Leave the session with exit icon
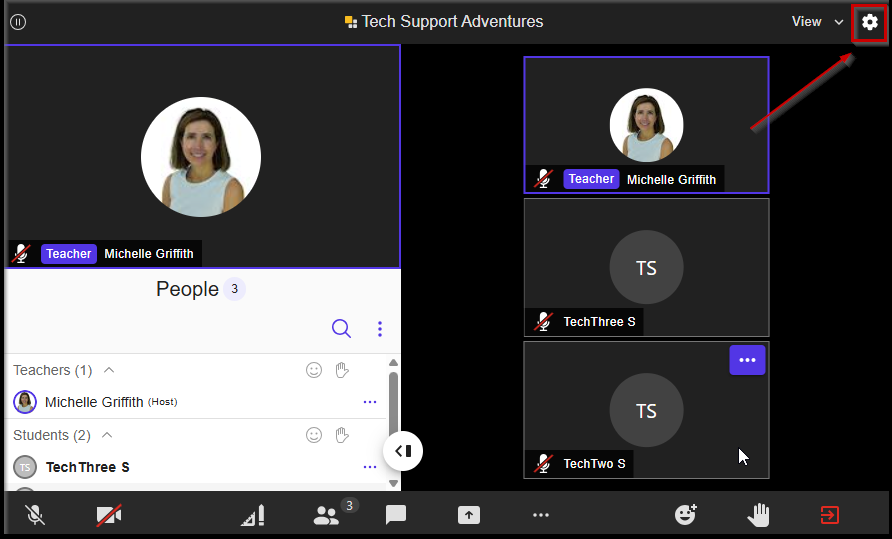Image resolution: width=892 pixels, height=539 pixels. tap(829, 515)
